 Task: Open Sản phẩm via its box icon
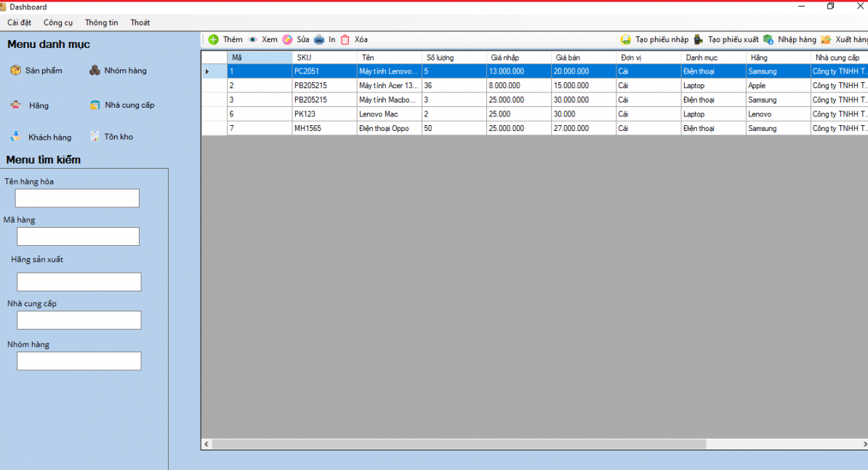tap(15, 71)
